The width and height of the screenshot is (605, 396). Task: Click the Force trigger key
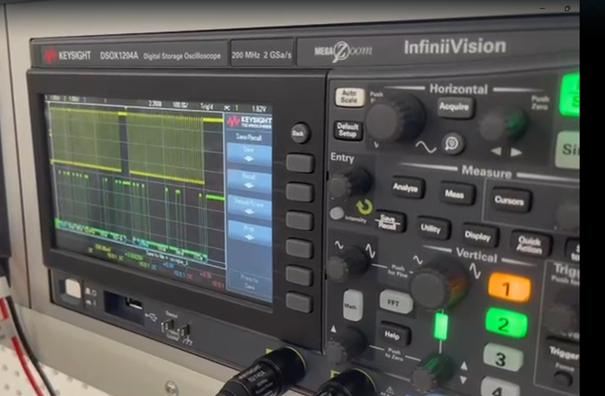[x=563, y=380]
